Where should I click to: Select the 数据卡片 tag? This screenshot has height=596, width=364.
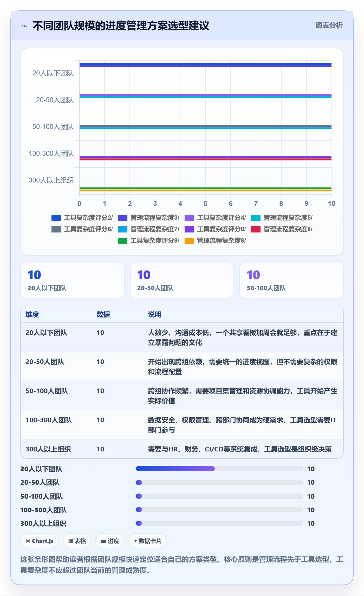tap(148, 541)
